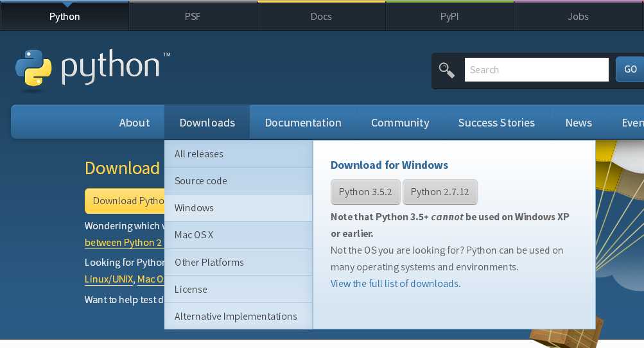
Task: Select Windows in Downloads dropdown
Action: 239,208
